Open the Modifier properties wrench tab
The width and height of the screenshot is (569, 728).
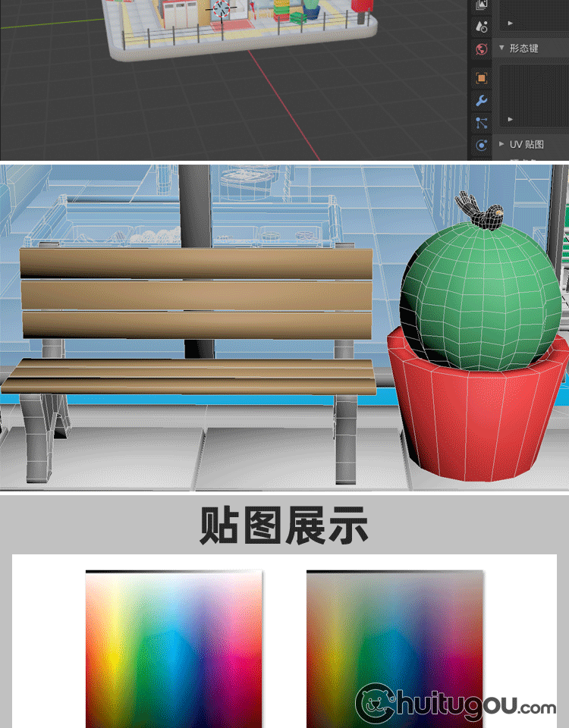click(482, 100)
